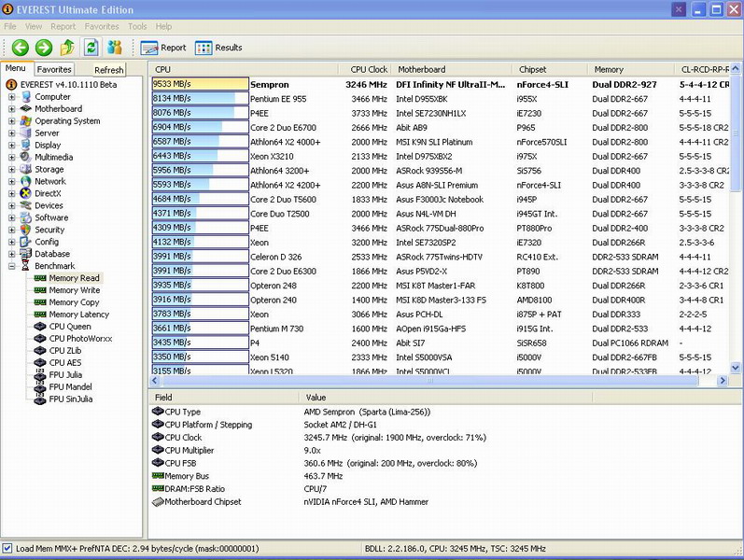Image resolution: width=744 pixels, height=560 pixels.
Task: Select the Config tree icon
Action: tap(26, 242)
